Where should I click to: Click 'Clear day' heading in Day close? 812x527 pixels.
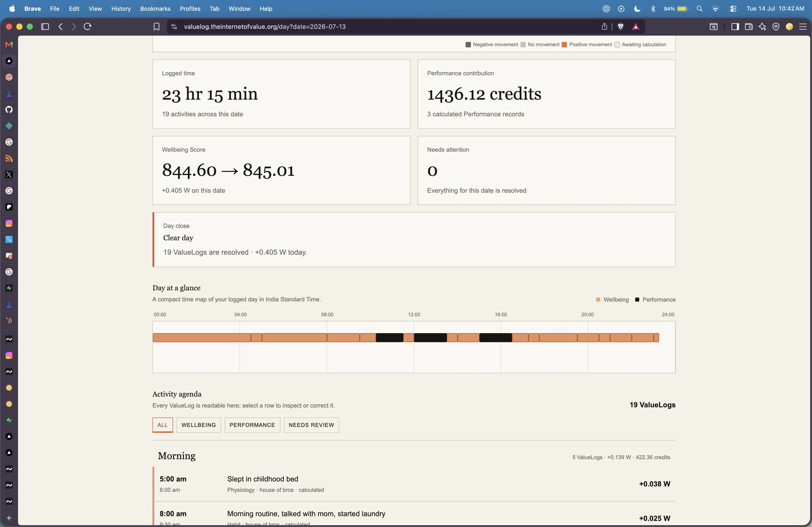[x=178, y=238]
